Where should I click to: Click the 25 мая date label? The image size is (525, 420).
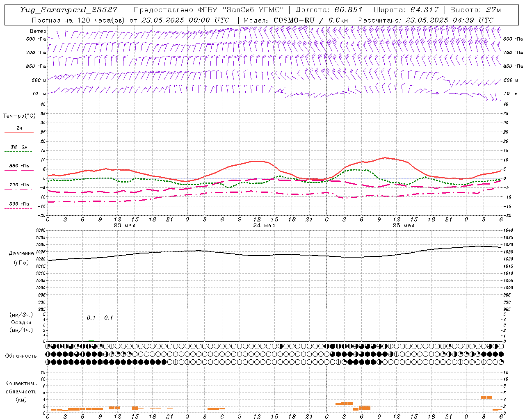(x=403, y=226)
